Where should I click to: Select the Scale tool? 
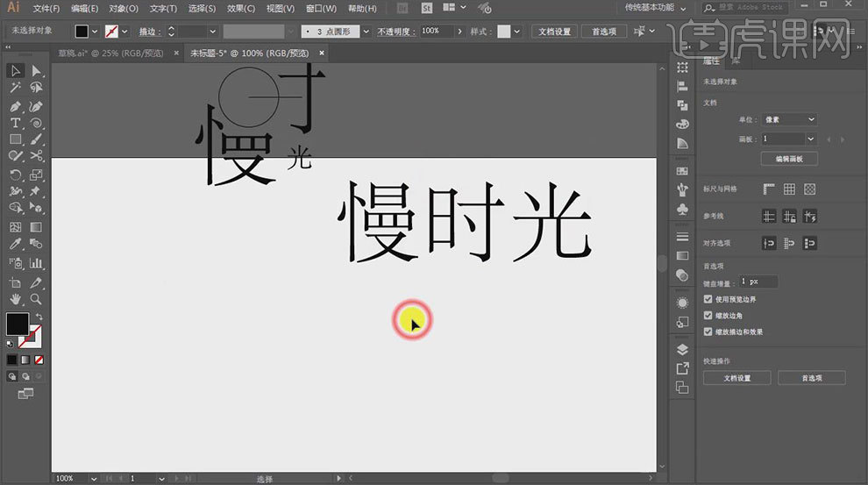[x=36, y=175]
